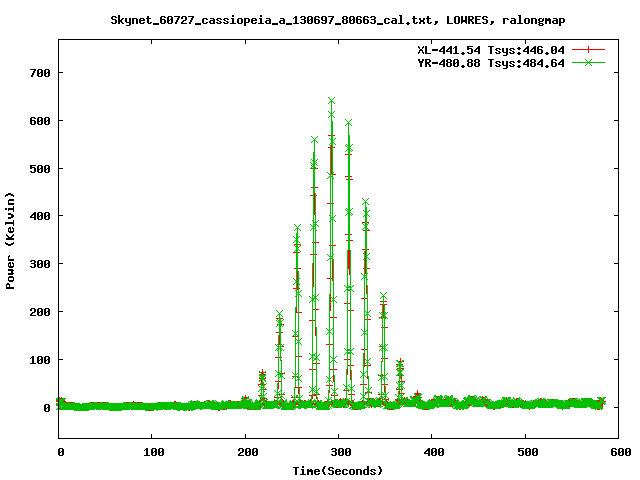
Task: Click the 300 tick label on y-axis
Action: tap(41, 264)
